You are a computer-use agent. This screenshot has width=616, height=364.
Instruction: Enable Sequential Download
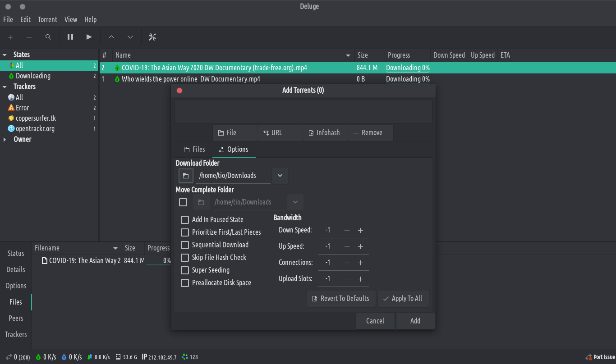184,245
